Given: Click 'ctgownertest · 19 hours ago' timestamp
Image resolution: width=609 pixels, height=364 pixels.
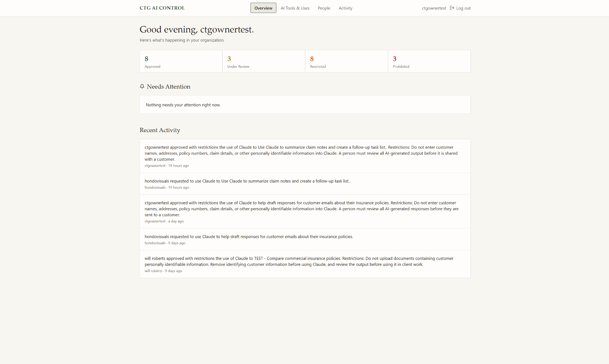Looking at the screenshot, I should 167,166.
